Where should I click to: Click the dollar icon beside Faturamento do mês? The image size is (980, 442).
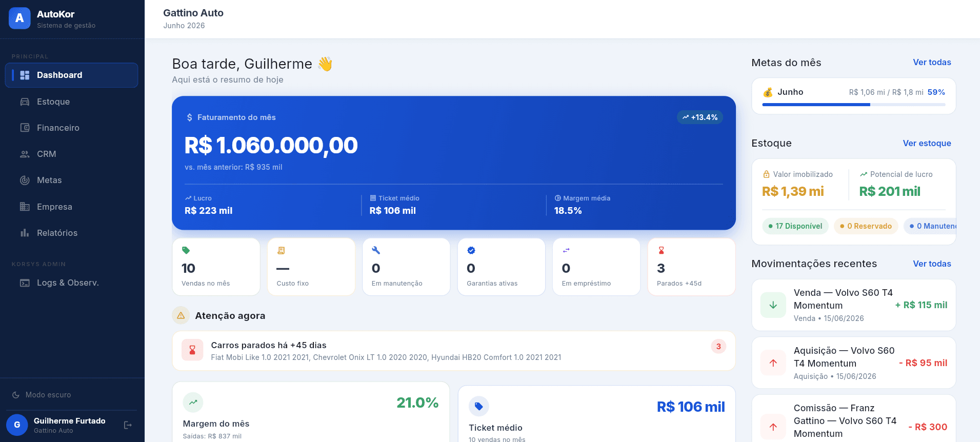coord(189,117)
